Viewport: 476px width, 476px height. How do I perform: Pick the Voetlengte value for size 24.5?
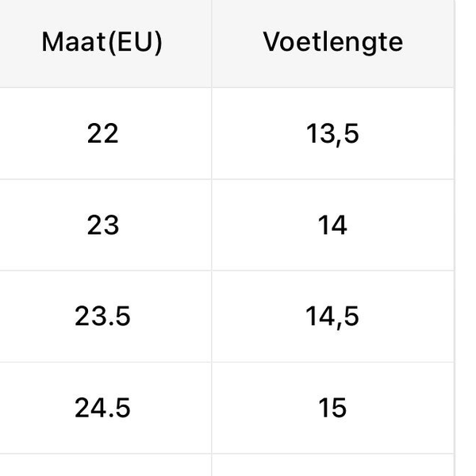point(332,408)
